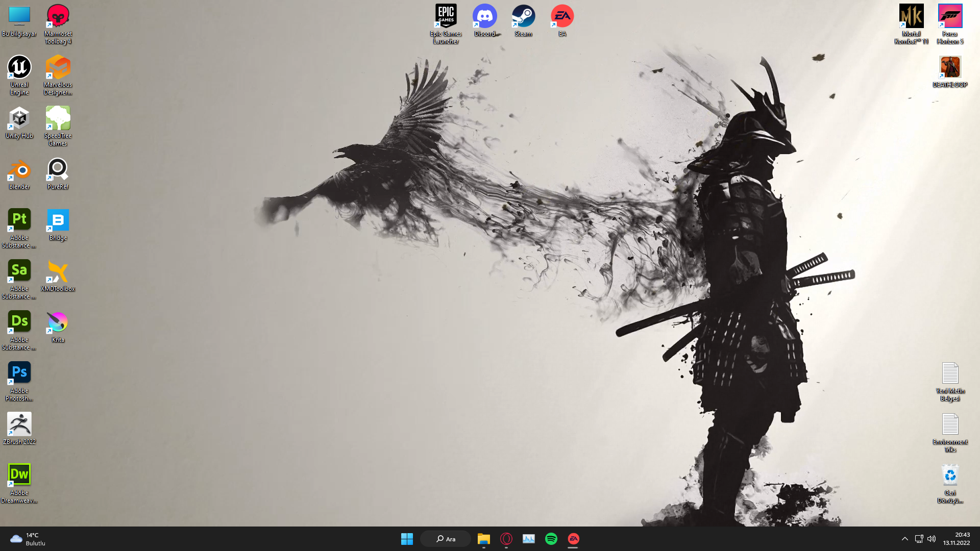Open the weather widget showing 14°C Bulutlu
Viewport: 980px width, 551px height.
coord(28,539)
